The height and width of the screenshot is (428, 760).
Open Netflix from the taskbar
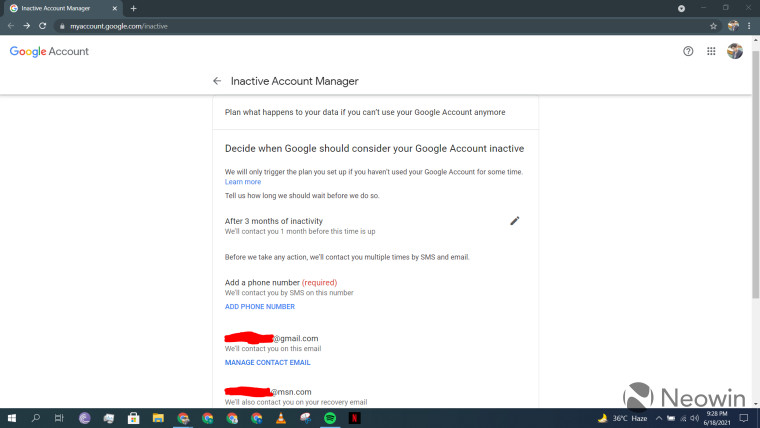[x=354, y=418]
